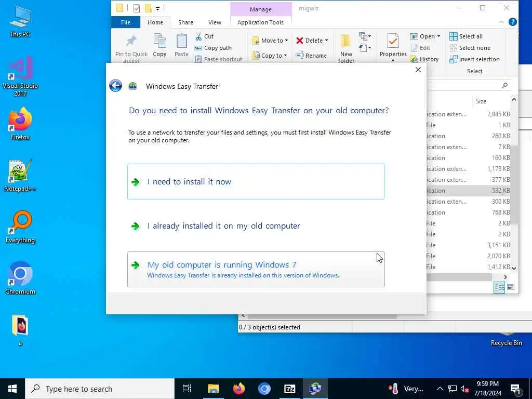The width and height of the screenshot is (532, 399).
Task: Open the Easy access dropdown icon
Action: click(x=365, y=47)
